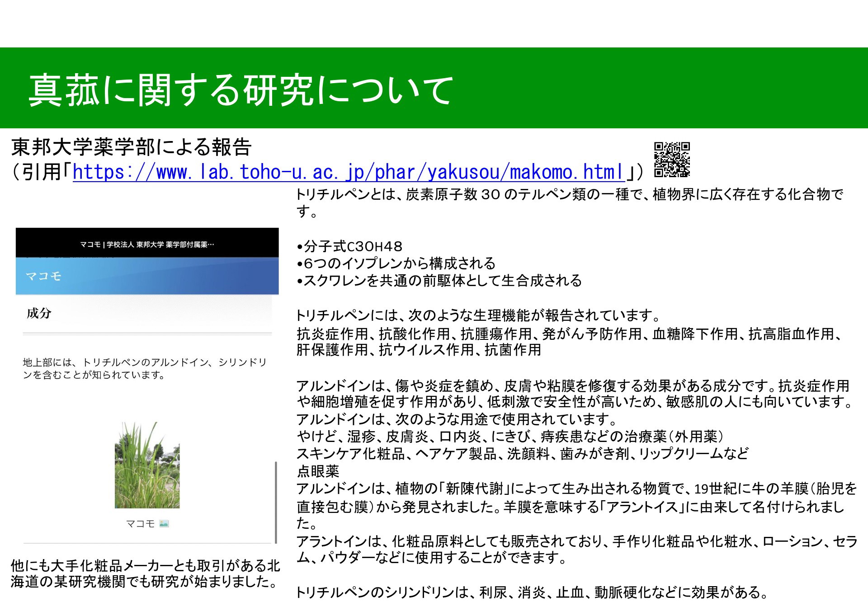
Task: Click the マコモ caption under the photo
Action: point(140,524)
